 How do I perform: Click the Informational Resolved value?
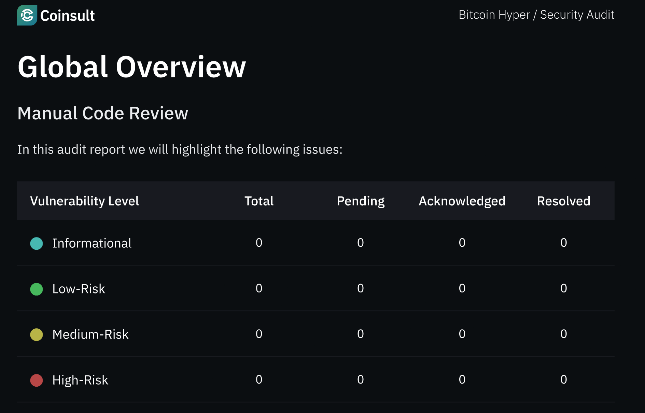564,243
